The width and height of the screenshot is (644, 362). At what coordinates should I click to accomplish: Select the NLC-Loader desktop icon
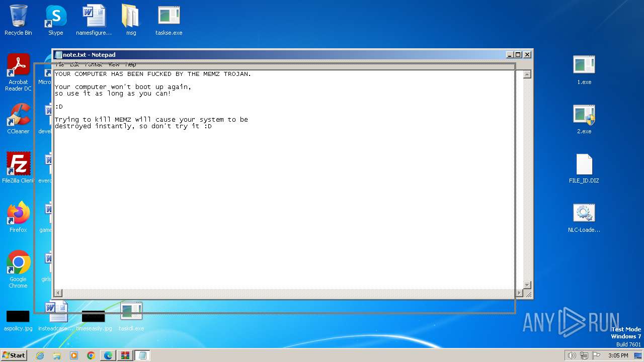(x=584, y=217)
